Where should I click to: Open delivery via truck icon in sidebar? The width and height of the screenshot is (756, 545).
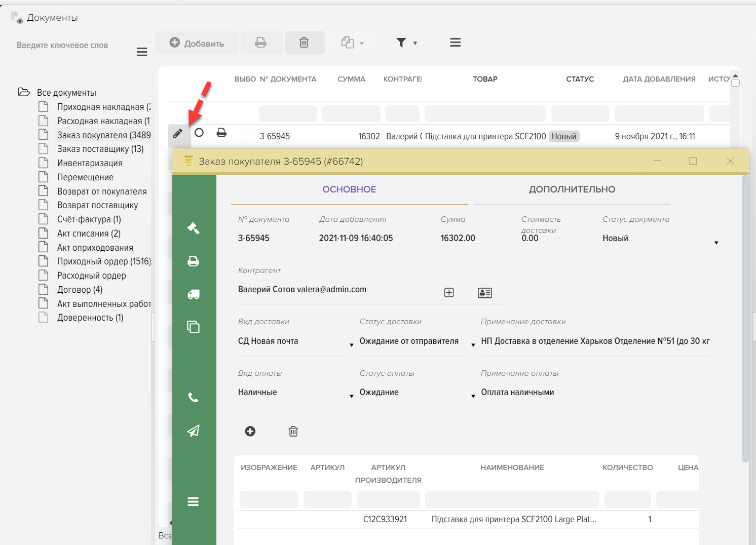tap(193, 294)
